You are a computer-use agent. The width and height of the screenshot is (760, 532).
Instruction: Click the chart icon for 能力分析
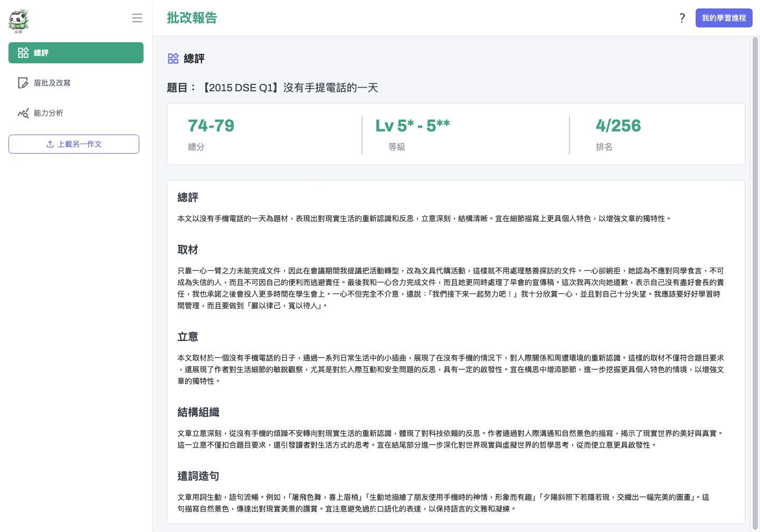23,113
